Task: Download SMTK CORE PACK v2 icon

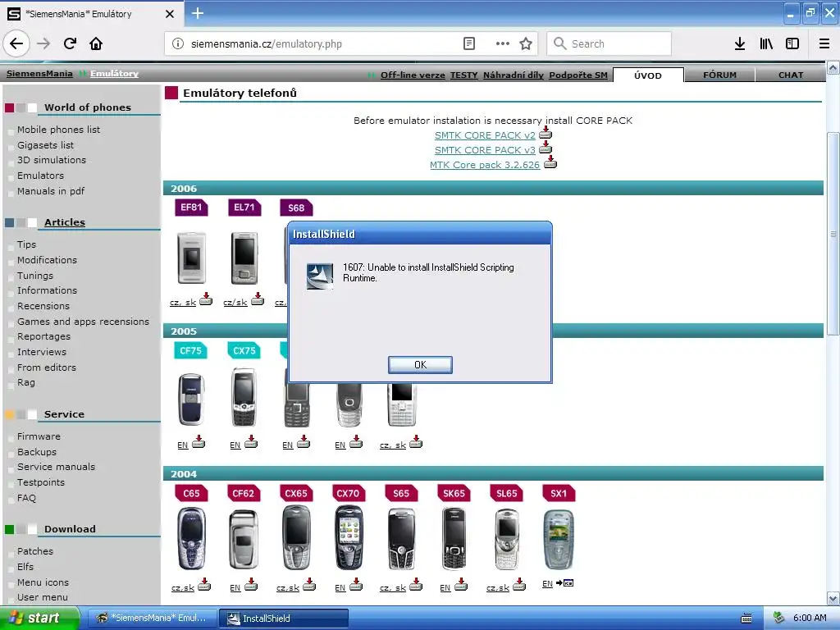Action: pos(546,134)
